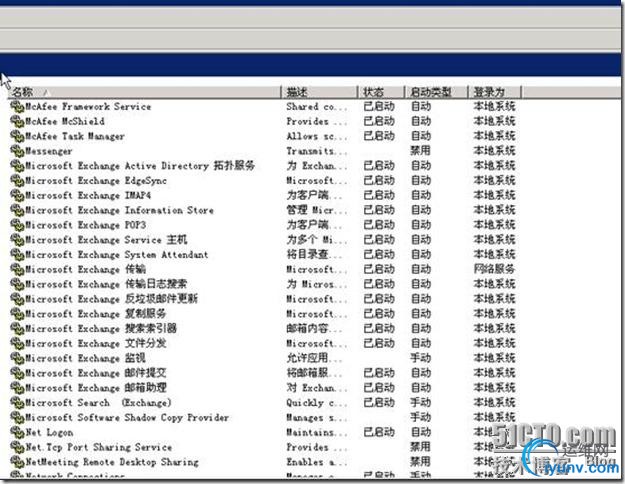The height and width of the screenshot is (484, 625).
Task: Click 禁用 startup type in NetMeeting row
Action: [421, 462]
